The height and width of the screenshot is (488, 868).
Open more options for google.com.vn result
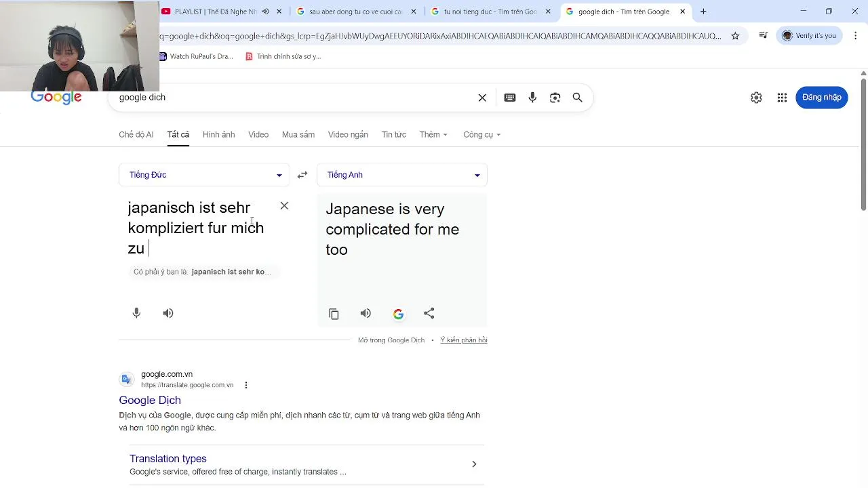246,385
